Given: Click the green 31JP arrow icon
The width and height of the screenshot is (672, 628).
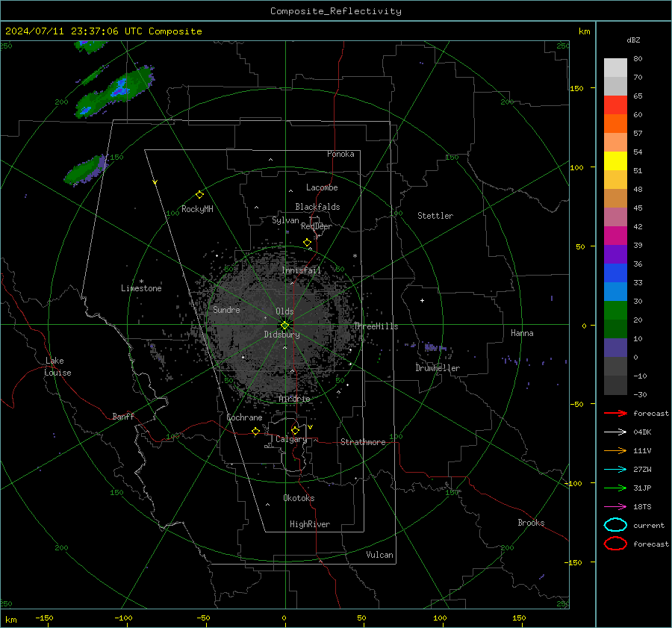Looking at the screenshot, I should click(615, 488).
